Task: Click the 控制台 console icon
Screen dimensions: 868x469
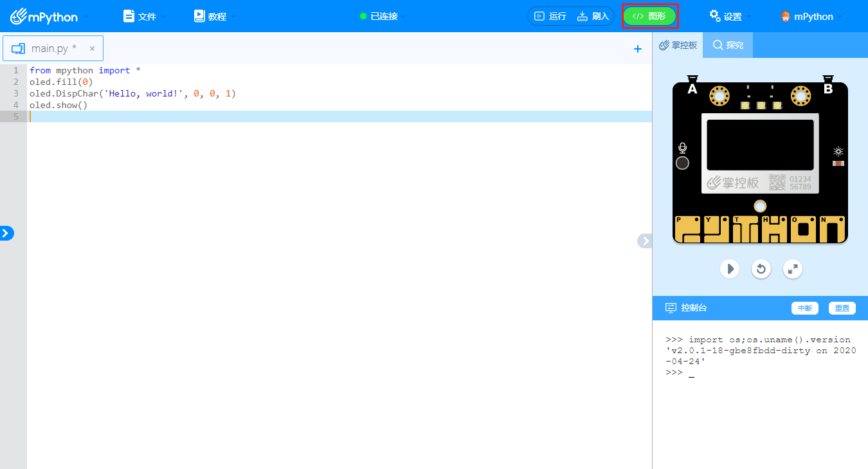Action: 671,308
